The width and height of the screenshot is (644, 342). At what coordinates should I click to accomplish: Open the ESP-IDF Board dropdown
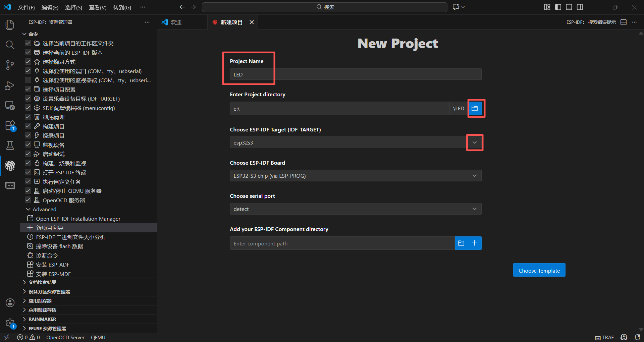pyautogui.click(x=356, y=176)
